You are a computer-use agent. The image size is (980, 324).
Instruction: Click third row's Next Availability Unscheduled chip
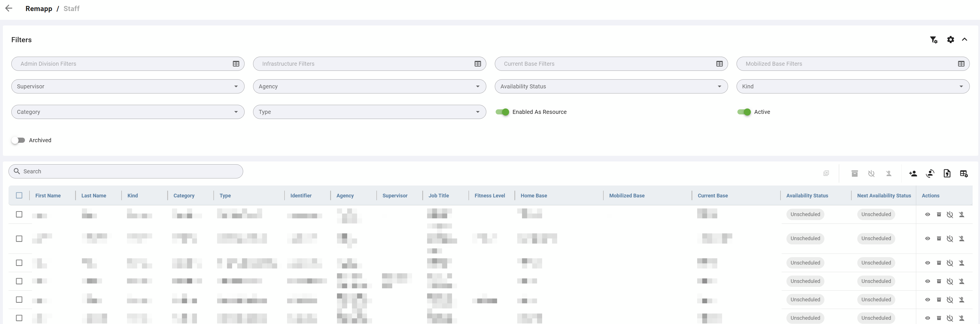point(876,263)
